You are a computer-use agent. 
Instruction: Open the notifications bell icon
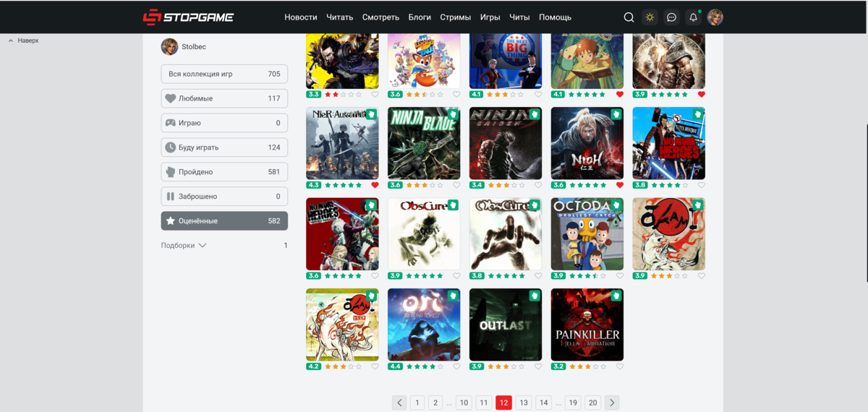(x=693, y=17)
